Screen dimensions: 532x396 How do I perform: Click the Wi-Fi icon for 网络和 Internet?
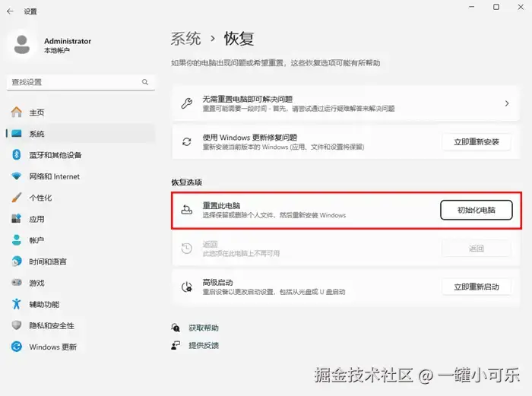tap(16, 176)
